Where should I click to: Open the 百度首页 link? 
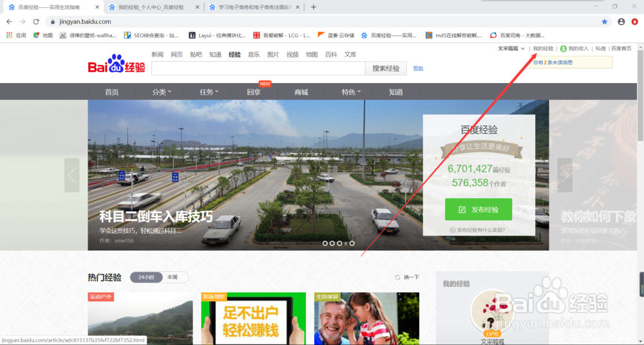[621, 48]
